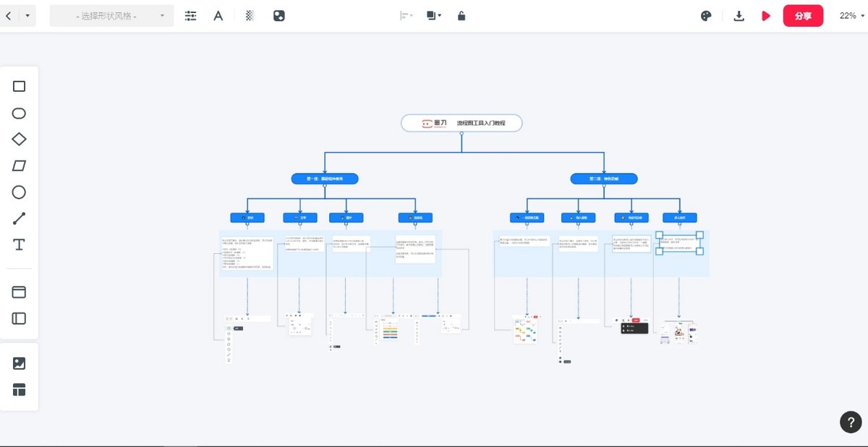
Task: Open the image insert tool
Action: pos(20,364)
